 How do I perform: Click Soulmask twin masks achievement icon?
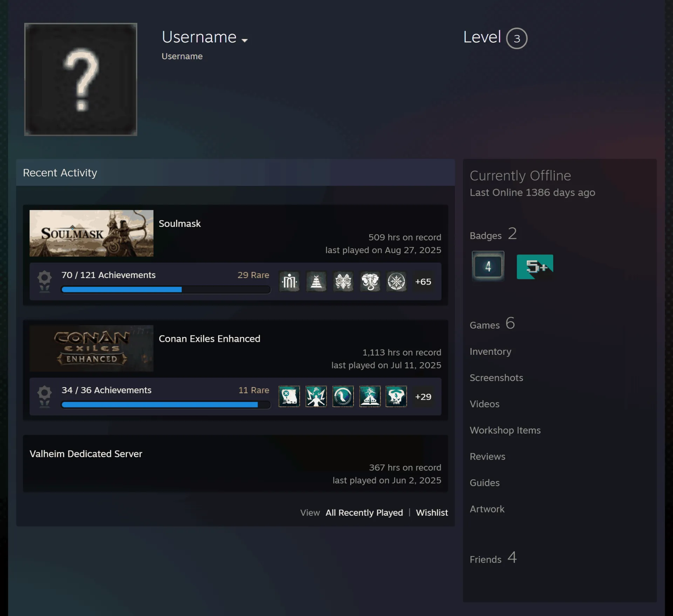343,282
